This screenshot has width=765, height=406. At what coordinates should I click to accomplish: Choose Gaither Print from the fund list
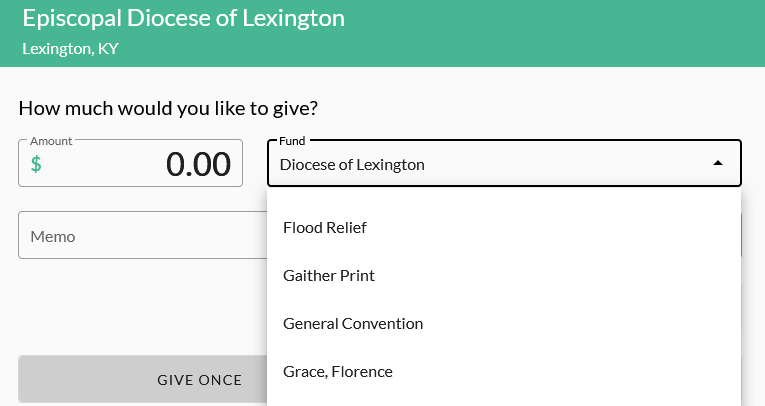329,276
